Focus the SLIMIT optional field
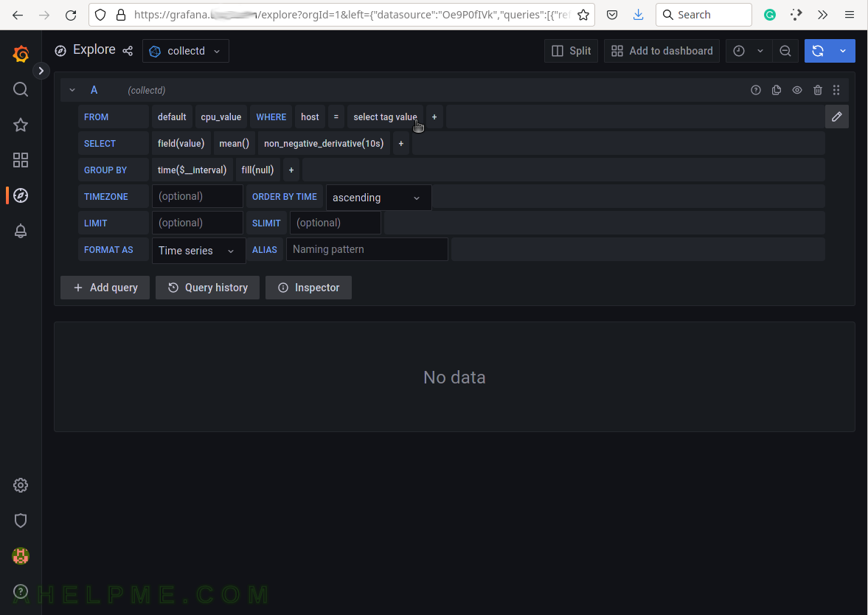 pyautogui.click(x=336, y=223)
